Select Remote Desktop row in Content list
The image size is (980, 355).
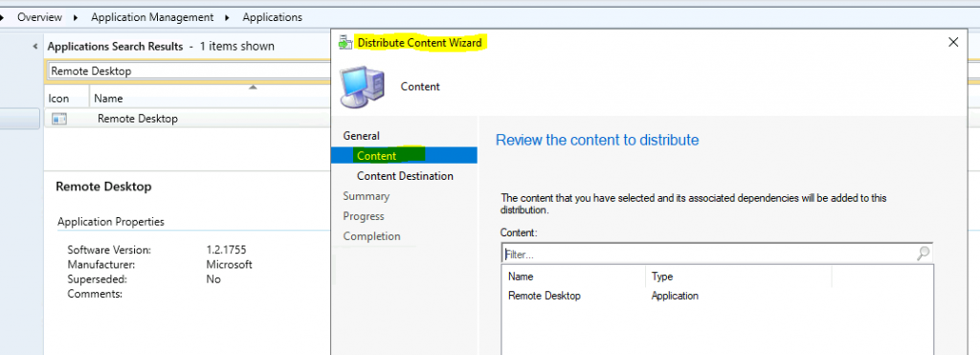tap(718, 296)
